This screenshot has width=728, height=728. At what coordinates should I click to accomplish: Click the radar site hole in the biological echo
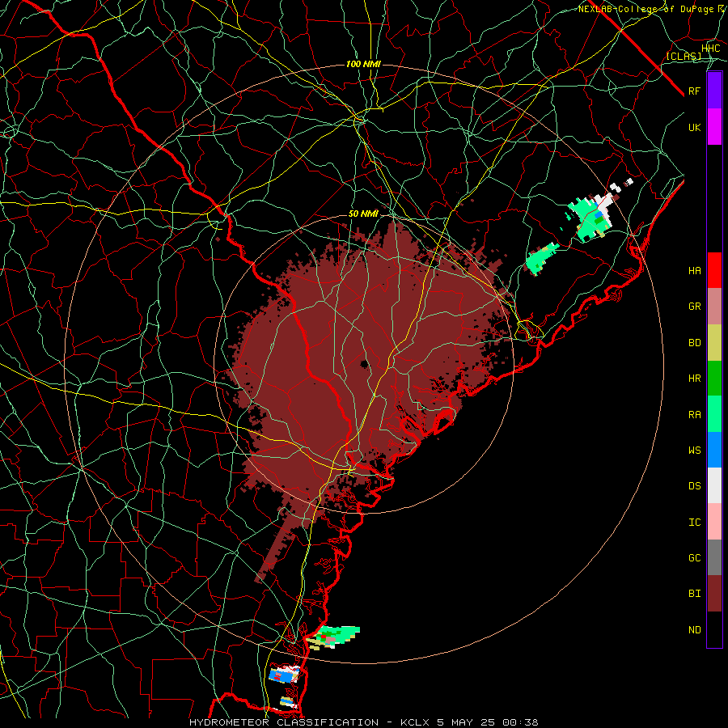click(364, 363)
